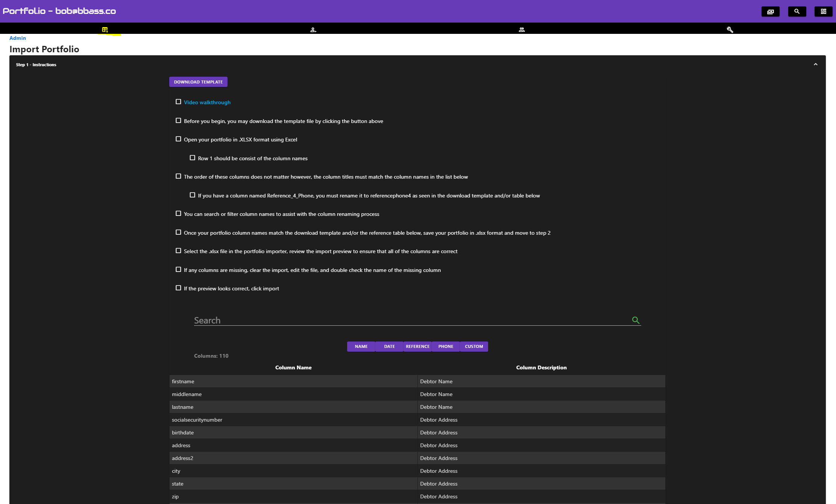Filter columns by REFERENCE
Image resolution: width=836 pixels, height=504 pixels.
[417, 346]
